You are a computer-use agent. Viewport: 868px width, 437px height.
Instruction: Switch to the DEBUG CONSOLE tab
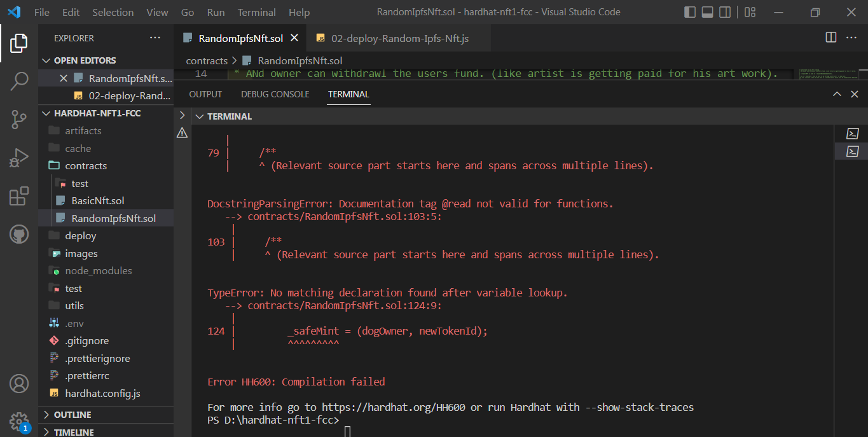click(275, 94)
